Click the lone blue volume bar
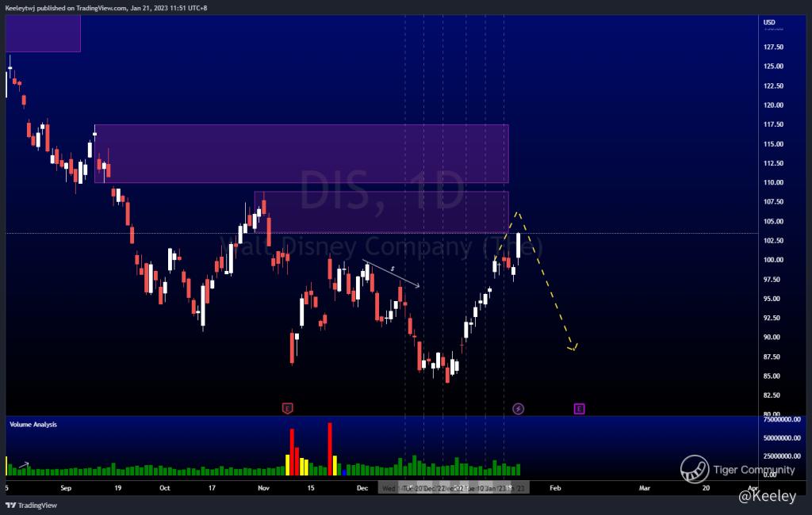The image size is (812, 515). click(344, 472)
